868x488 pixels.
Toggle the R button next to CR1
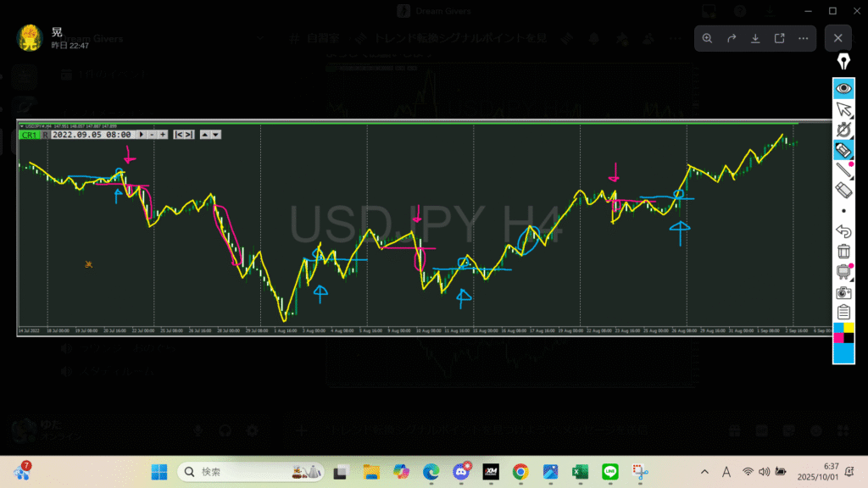[x=45, y=134]
